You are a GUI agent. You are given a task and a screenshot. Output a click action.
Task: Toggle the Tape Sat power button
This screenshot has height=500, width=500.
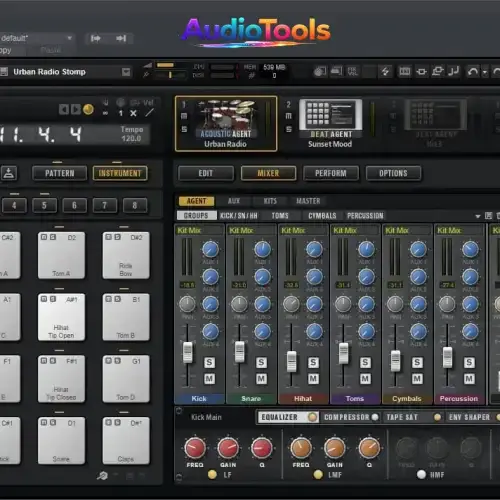(x=437, y=417)
